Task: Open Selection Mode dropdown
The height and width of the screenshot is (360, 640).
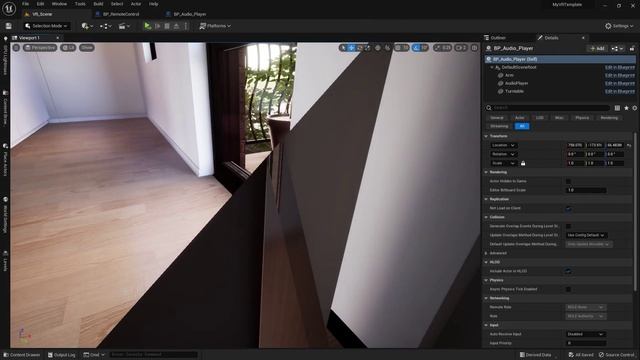Action: (x=46, y=26)
